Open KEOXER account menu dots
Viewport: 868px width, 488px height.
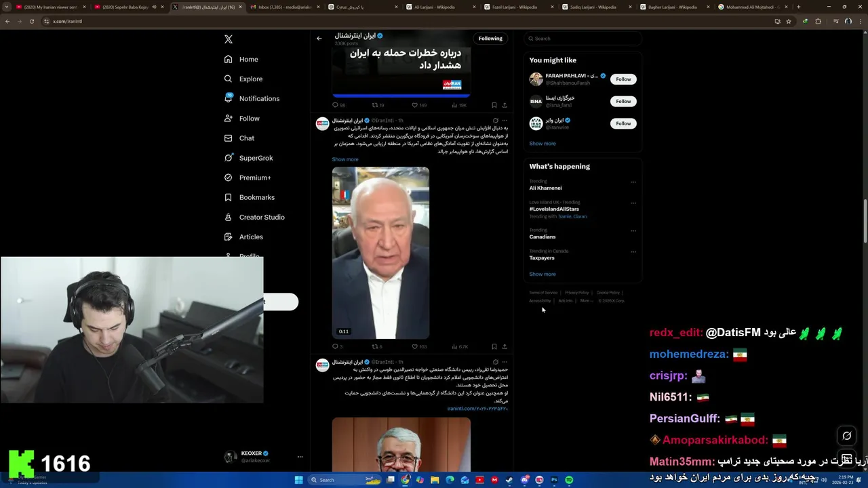300,457
